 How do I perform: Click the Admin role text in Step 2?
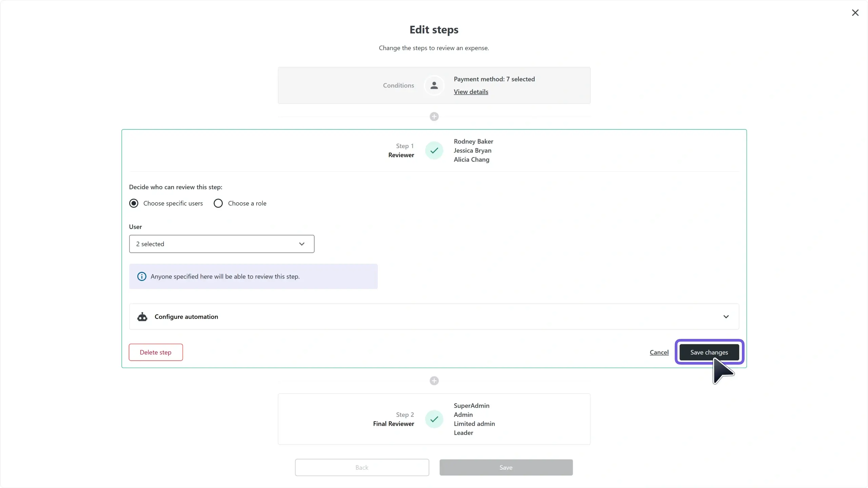463,415
